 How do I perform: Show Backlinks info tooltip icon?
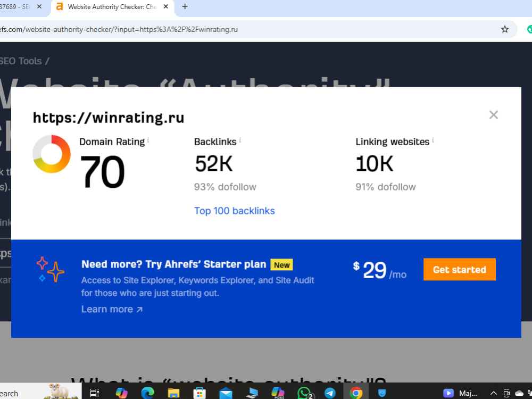click(240, 140)
